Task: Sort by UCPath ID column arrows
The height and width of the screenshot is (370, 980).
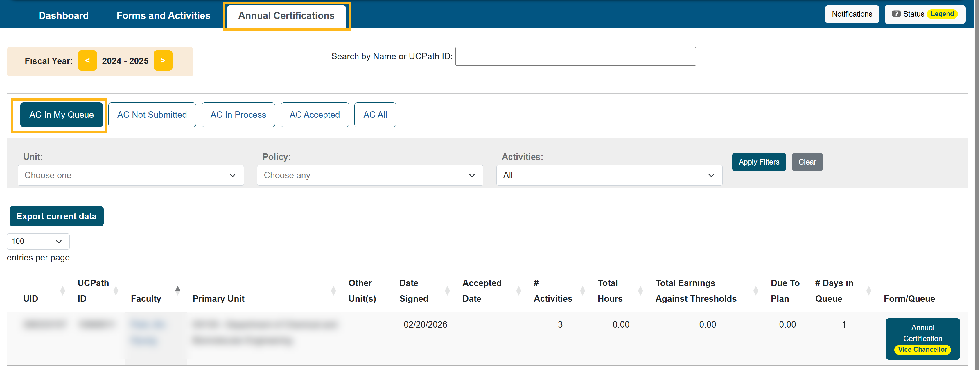Action: point(116,291)
